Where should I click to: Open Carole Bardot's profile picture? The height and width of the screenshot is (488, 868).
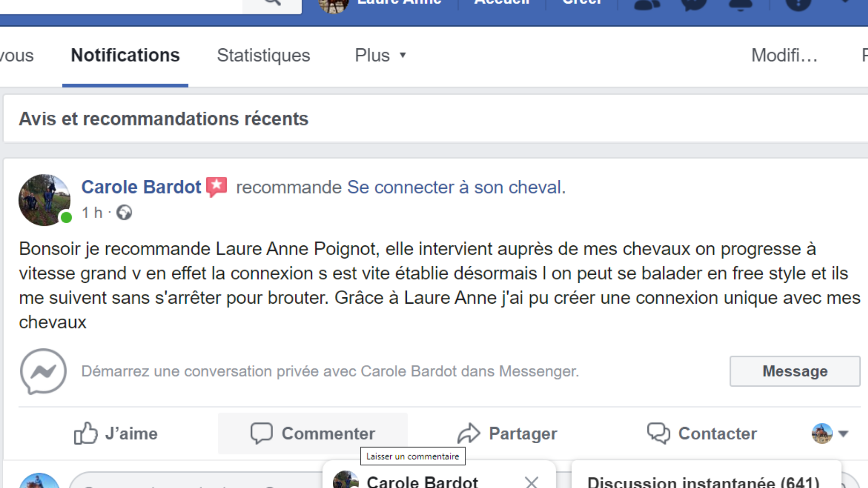44,200
